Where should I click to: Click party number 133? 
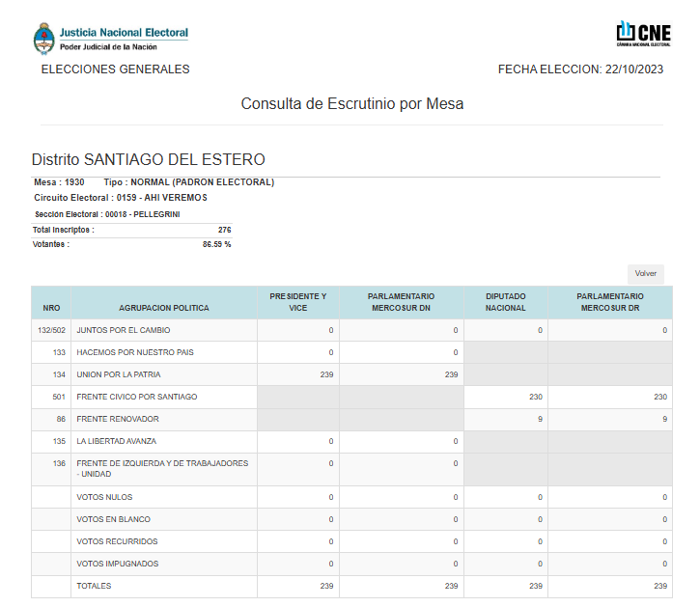point(59,352)
